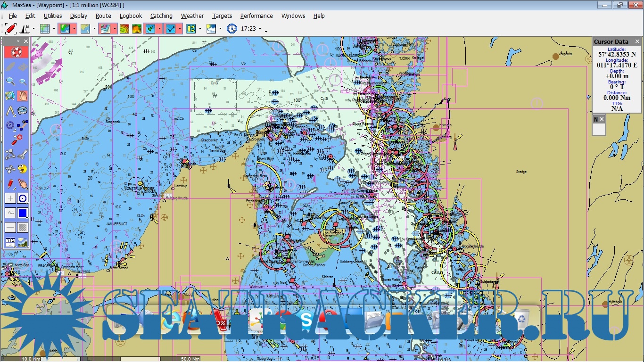Toggle the route display button
644x362 pixels.
click(170, 29)
